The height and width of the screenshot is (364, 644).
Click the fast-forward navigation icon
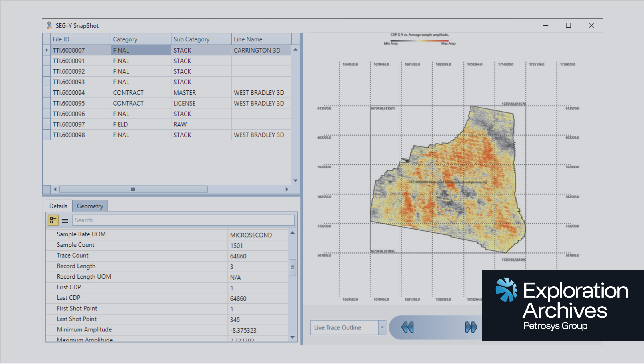(471, 327)
